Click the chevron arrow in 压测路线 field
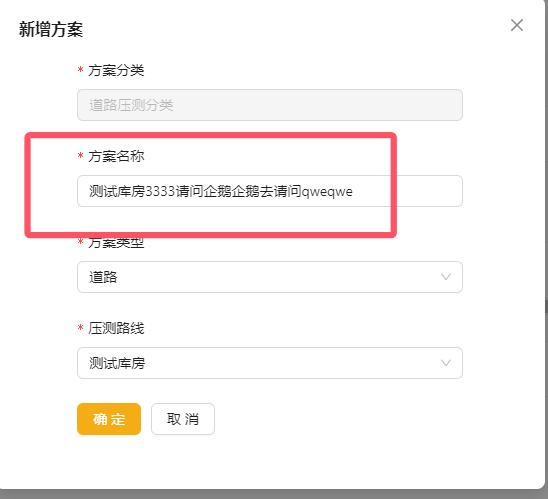Viewport: 548px width, 499px height. [x=446, y=363]
